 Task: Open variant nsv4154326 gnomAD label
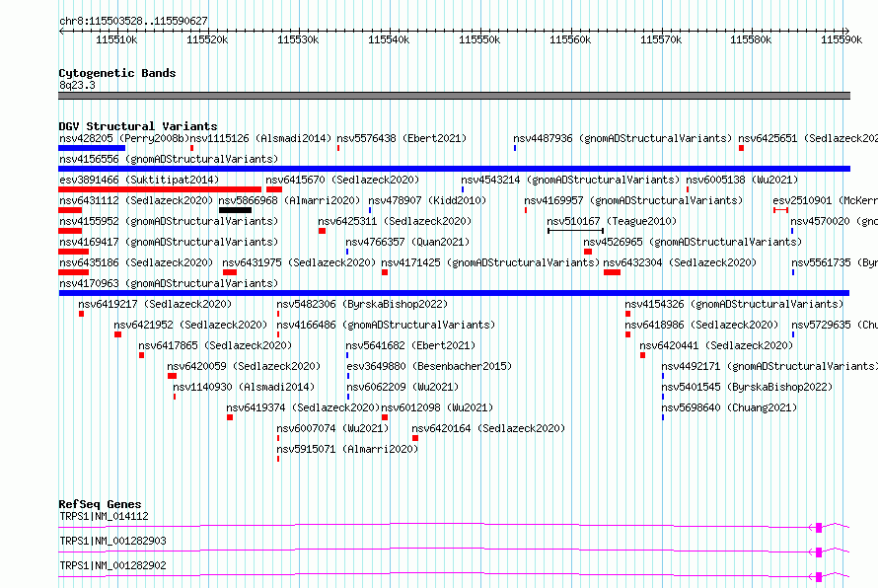734,304
